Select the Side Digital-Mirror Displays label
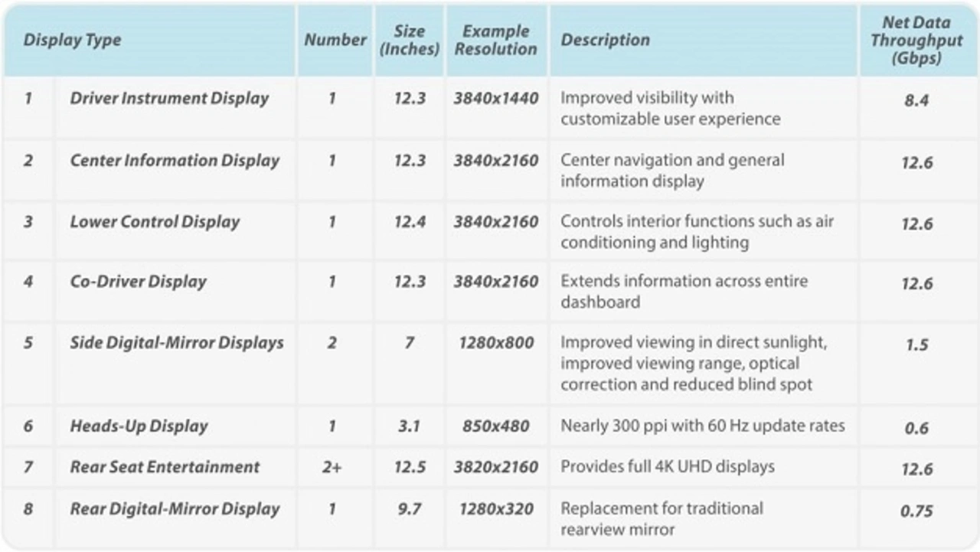980x552 pixels. [x=176, y=343]
